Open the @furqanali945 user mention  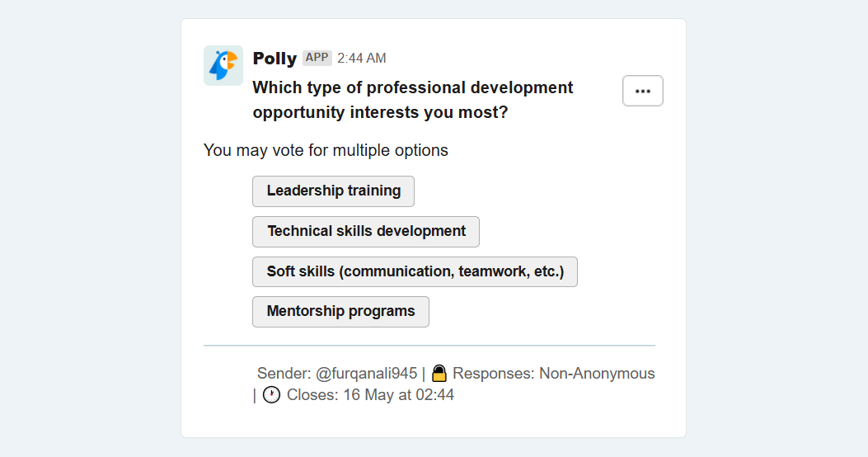click(x=366, y=374)
